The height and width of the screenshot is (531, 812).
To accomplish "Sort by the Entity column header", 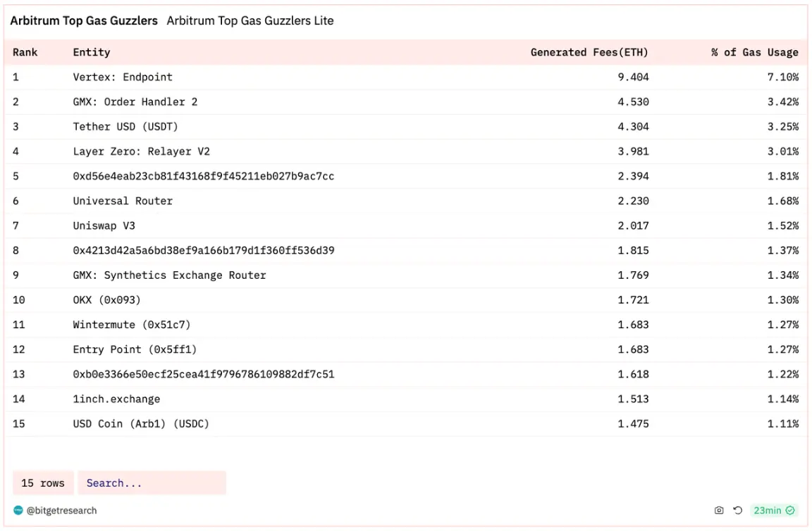I will (x=92, y=52).
